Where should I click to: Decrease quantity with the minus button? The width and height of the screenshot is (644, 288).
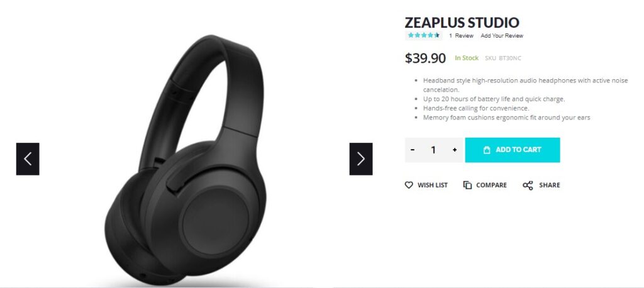tap(413, 150)
